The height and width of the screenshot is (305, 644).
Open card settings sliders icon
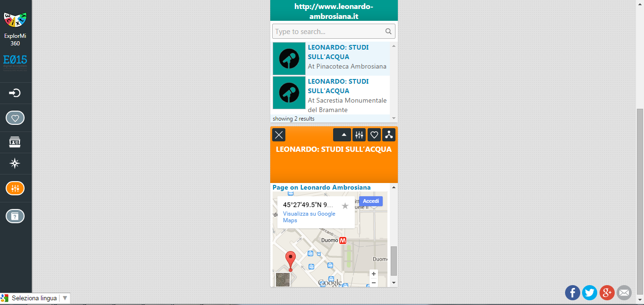click(359, 135)
